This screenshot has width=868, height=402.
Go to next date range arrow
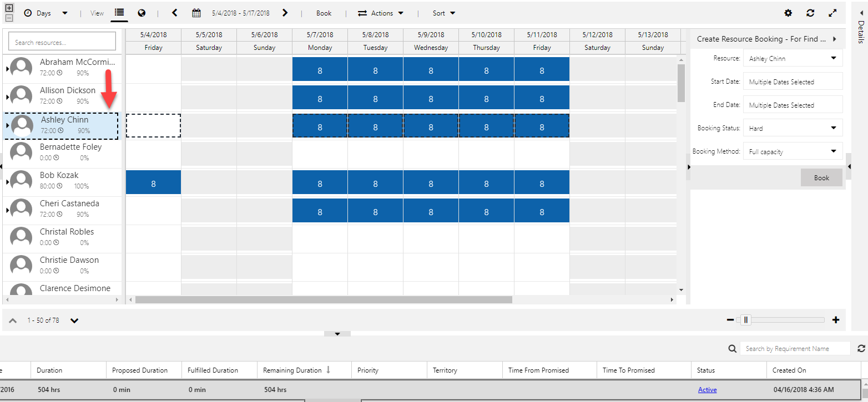(x=285, y=13)
